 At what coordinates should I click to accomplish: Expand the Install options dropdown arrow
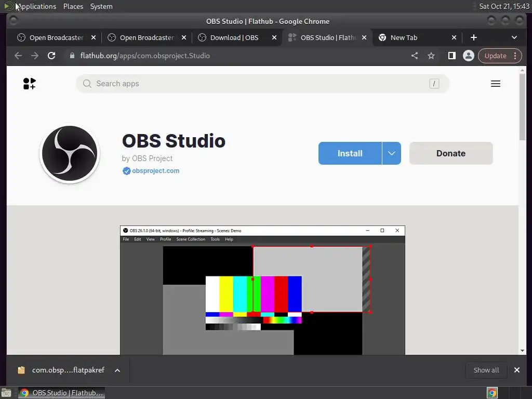[392, 153]
